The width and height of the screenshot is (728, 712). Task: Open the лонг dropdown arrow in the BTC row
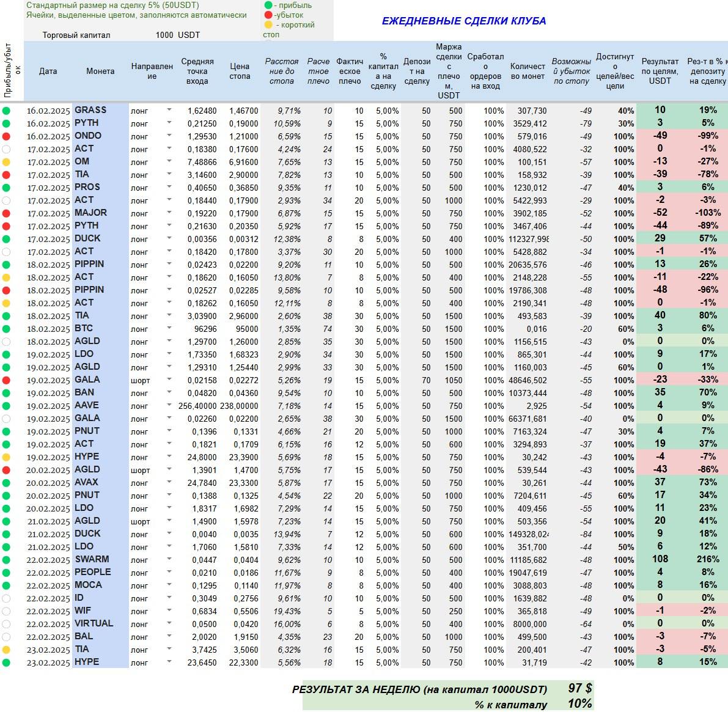click(169, 328)
